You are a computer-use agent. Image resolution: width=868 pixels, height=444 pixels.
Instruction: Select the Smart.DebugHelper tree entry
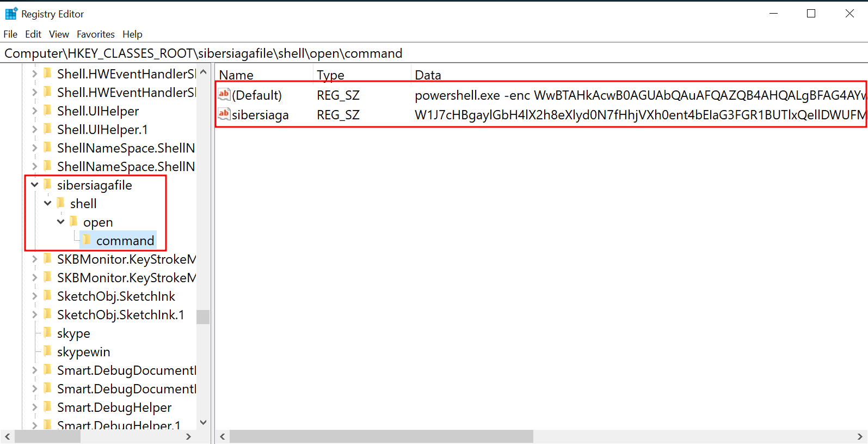click(x=114, y=407)
